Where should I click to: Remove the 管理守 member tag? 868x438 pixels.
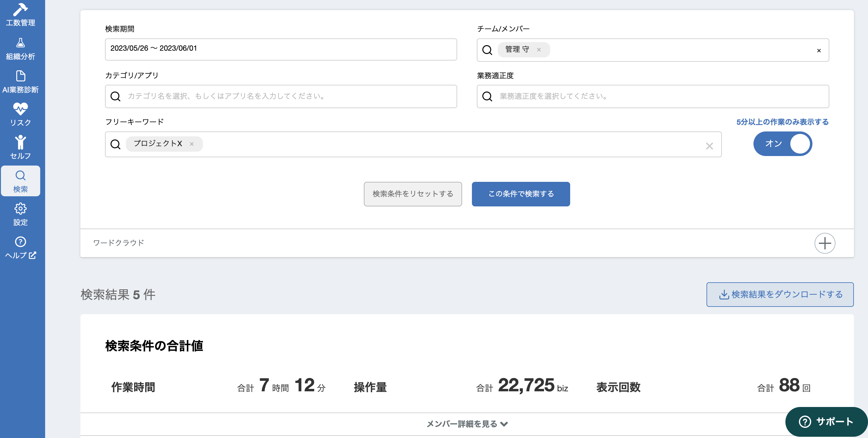[539, 49]
